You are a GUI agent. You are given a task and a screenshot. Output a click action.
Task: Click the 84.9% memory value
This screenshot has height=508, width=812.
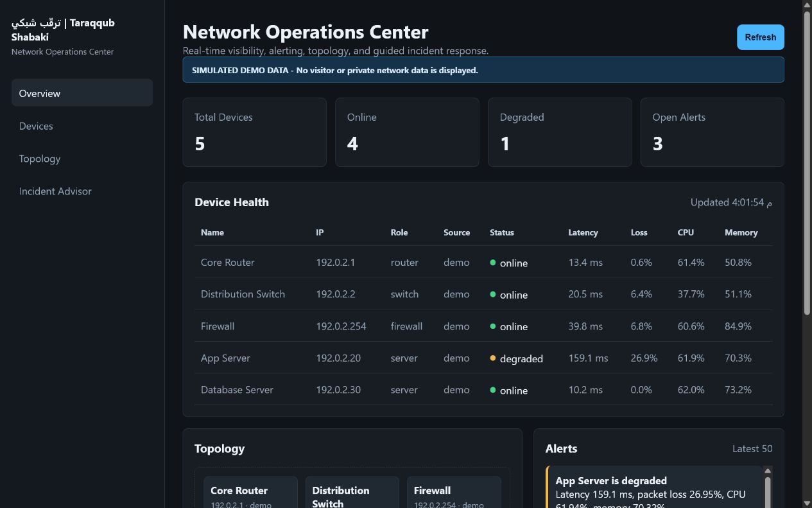738,326
